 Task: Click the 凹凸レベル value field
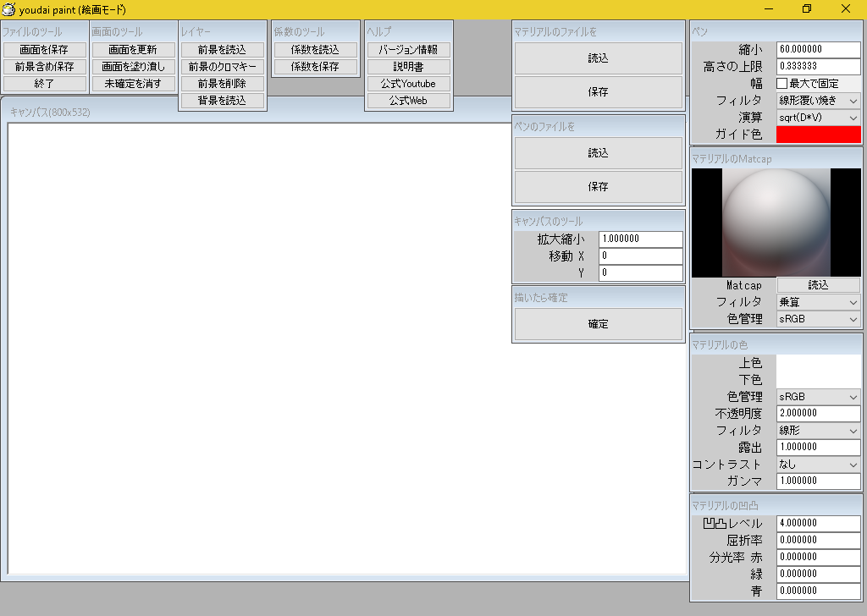click(x=818, y=524)
